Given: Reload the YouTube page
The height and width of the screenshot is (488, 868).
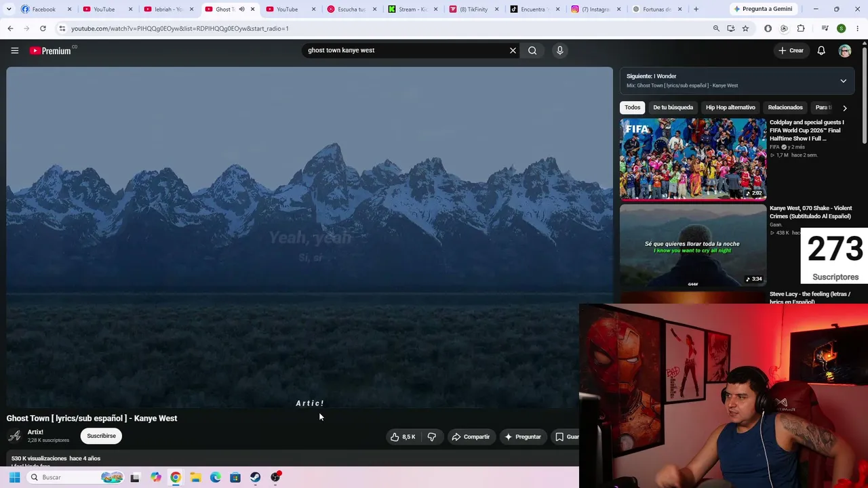Looking at the screenshot, I should pos(43,28).
